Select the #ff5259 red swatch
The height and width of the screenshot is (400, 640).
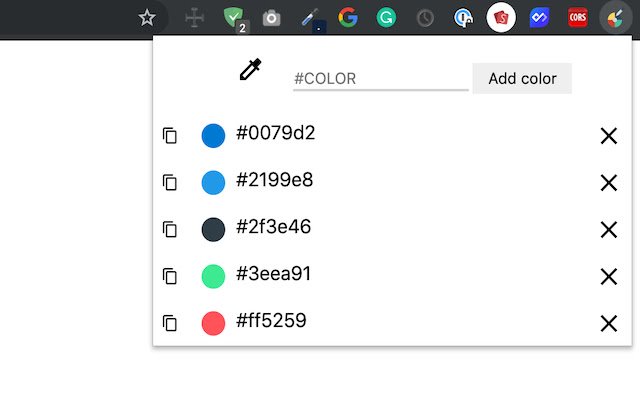[x=213, y=323]
